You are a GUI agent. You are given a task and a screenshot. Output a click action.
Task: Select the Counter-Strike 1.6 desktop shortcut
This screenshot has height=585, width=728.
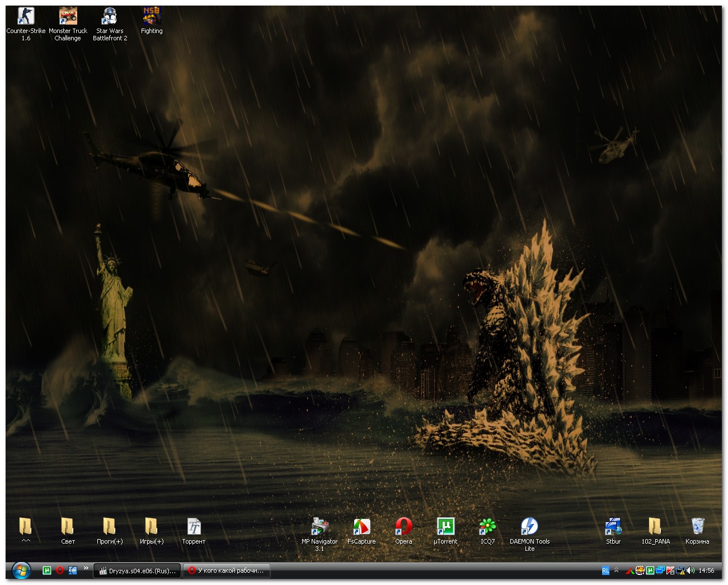(26, 24)
